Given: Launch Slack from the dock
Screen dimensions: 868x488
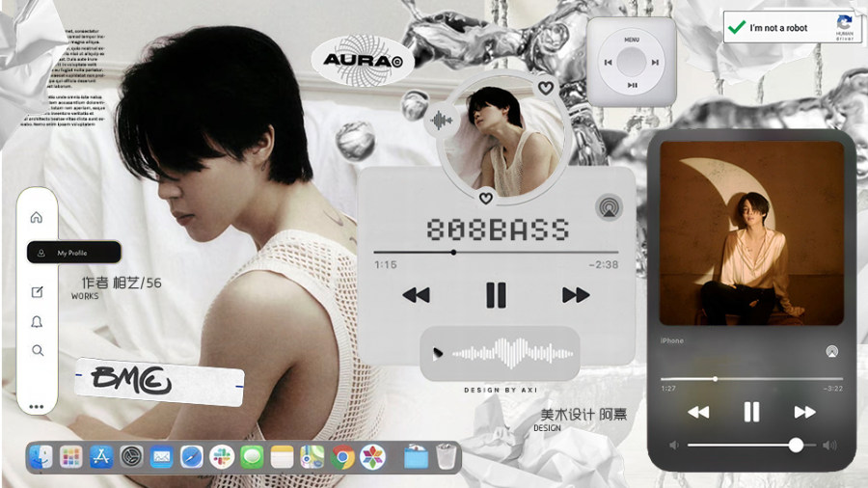Looking at the screenshot, I should click(222, 456).
